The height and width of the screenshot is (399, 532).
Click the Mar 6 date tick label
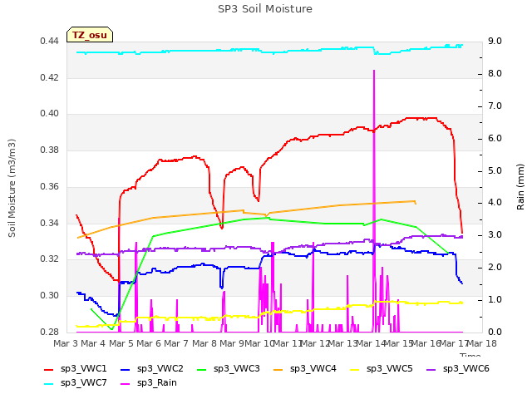tap(149, 343)
